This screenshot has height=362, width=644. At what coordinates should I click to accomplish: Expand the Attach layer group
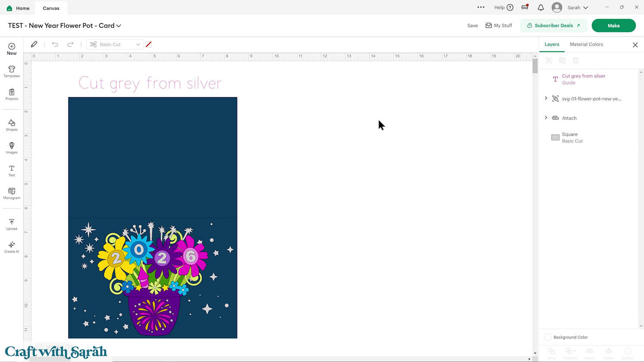click(x=546, y=118)
